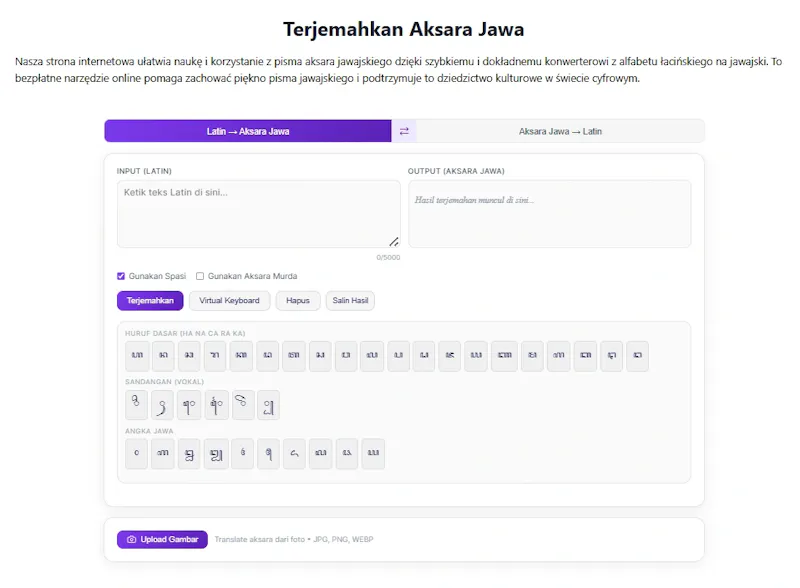
Task: Insert Javanese digit three
Action: [x=216, y=454]
